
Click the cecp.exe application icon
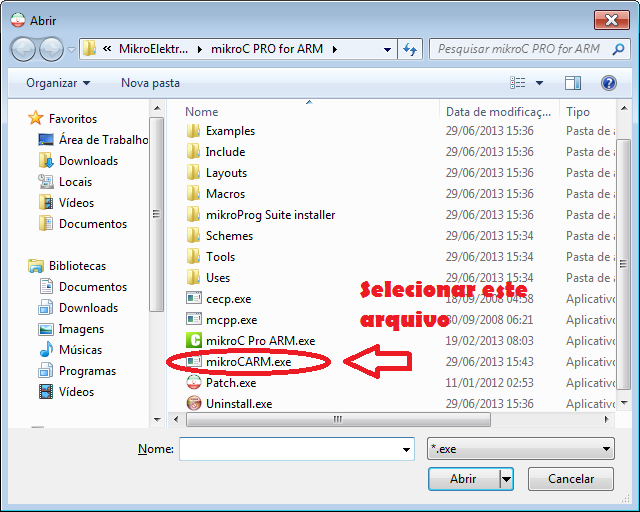coord(193,298)
